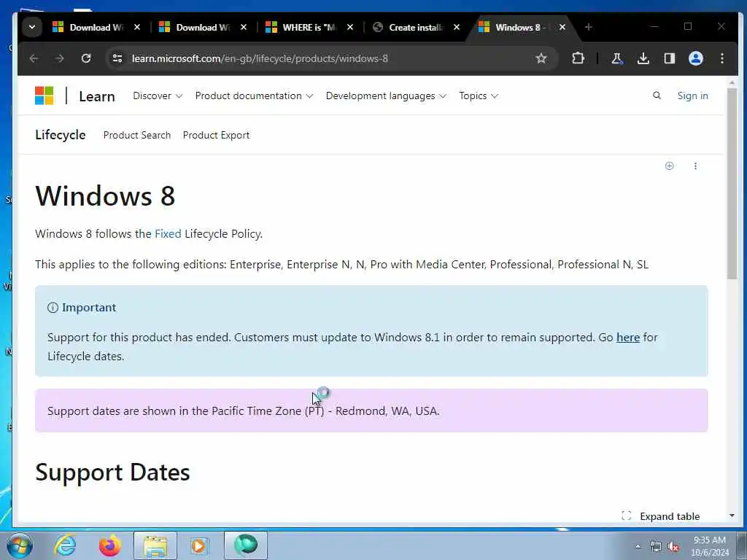Open the profile avatar menu
Image resolution: width=747 pixels, height=560 pixels.
tap(696, 58)
